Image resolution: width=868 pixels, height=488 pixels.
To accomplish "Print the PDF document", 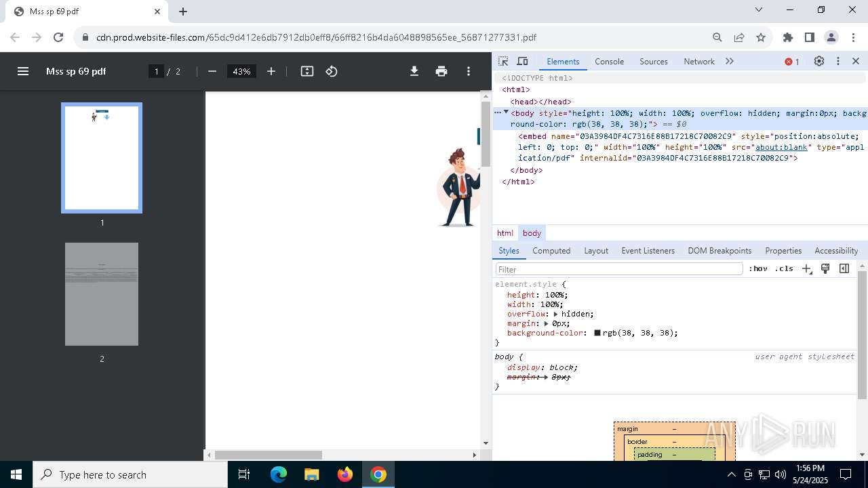I will coord(441,71).
